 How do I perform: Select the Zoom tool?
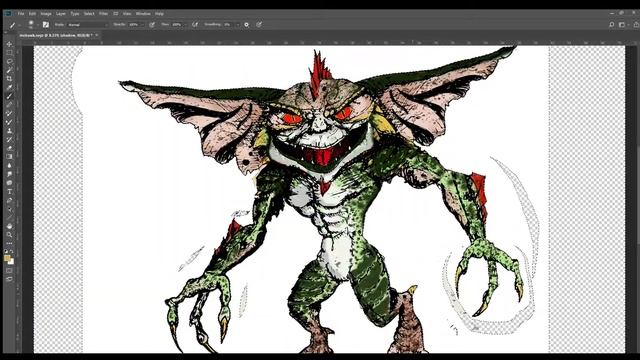9,235
